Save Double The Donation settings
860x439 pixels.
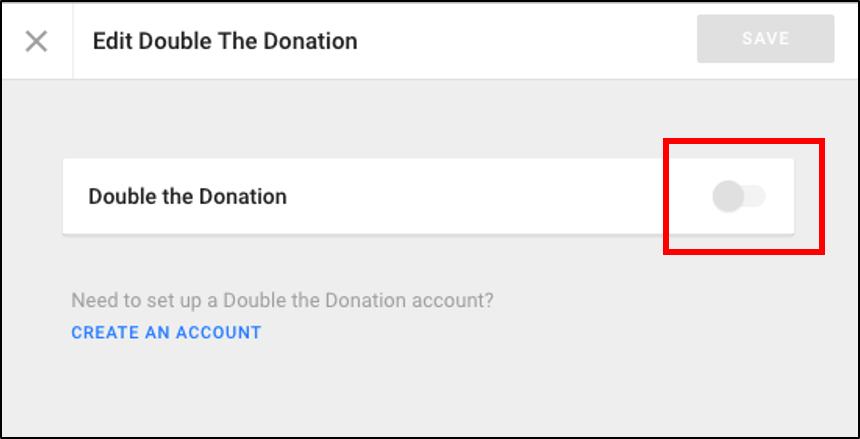765,40
